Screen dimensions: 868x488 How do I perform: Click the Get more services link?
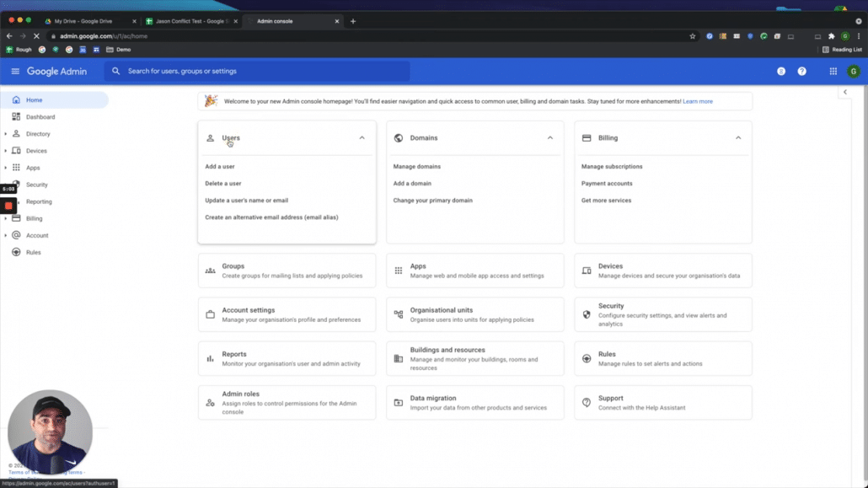(606, 201)
